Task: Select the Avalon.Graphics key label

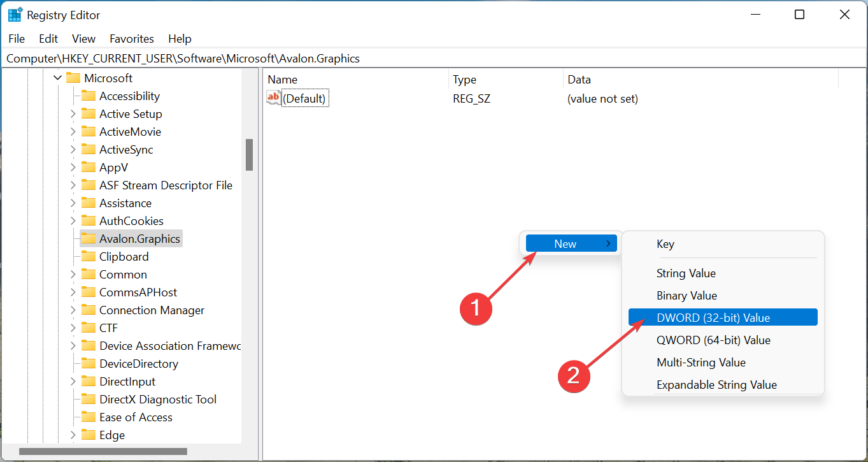Action: point(140,239)
